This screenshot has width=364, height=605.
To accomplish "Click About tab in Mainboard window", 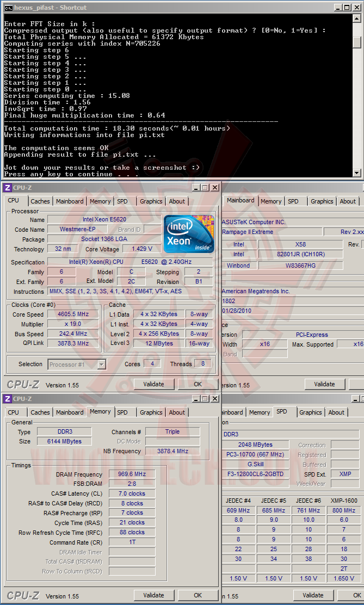I will coord(348,201).
